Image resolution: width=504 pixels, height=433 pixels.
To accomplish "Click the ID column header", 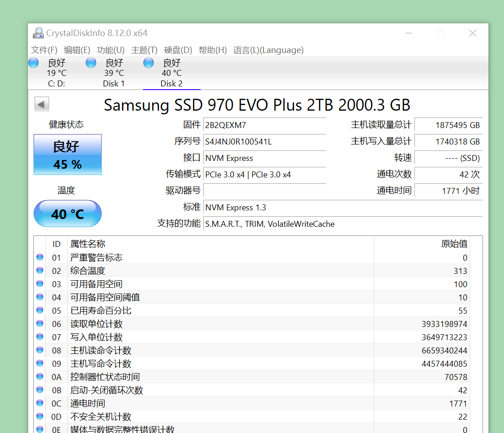I will [57, 244].
